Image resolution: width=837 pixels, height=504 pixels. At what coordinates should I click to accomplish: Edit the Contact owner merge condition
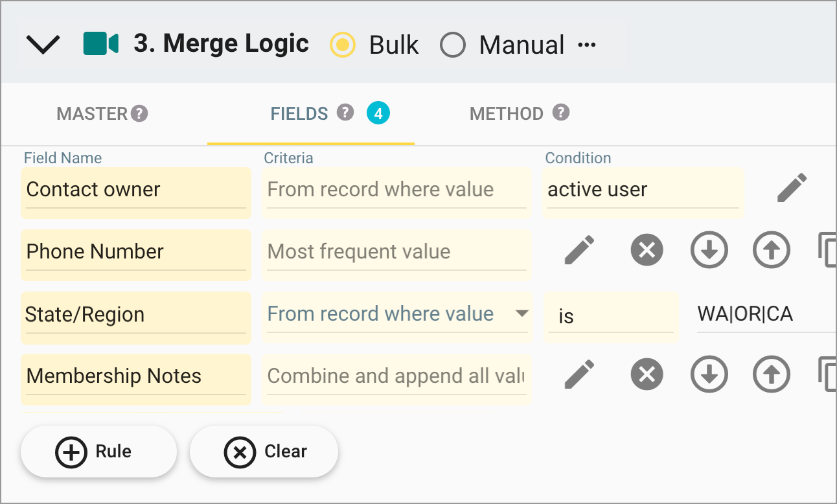(792, 188)
